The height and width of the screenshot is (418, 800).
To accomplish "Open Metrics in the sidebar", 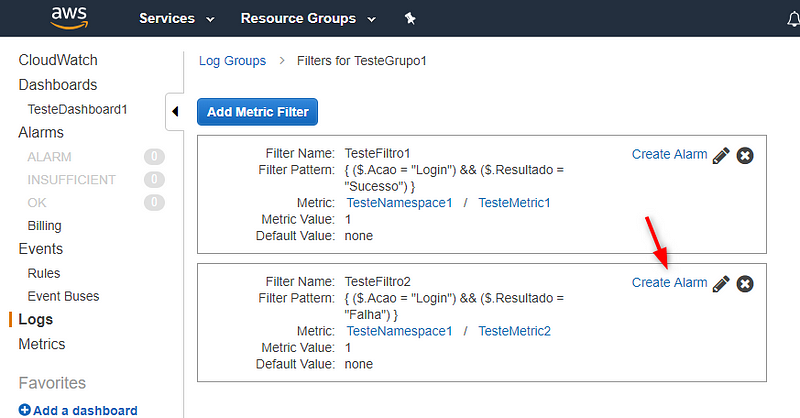I will click(x=42, y=344).
